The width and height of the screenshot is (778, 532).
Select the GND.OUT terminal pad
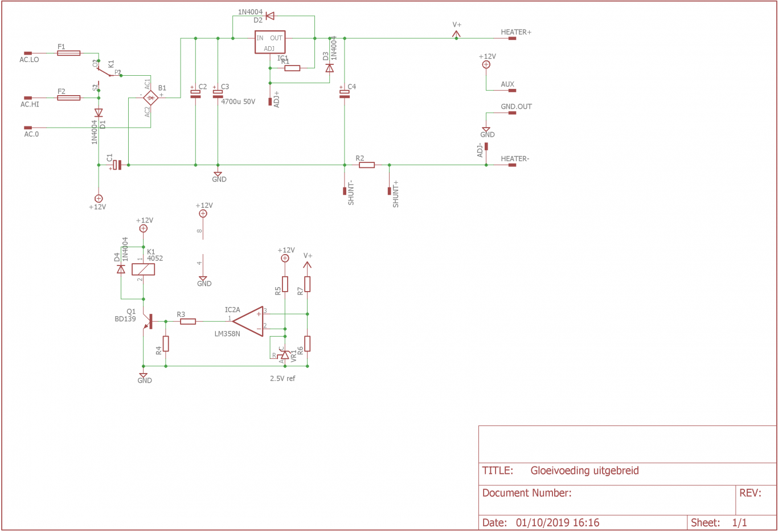(x=512, y=113)
